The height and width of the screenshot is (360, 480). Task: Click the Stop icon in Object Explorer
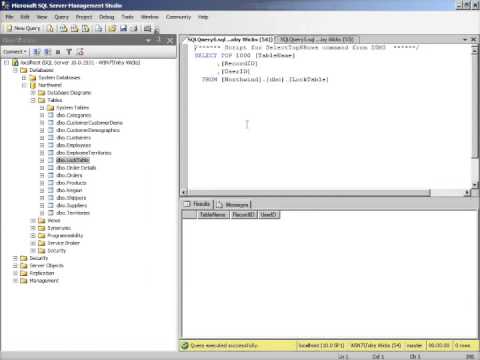[x=58, y=52]
